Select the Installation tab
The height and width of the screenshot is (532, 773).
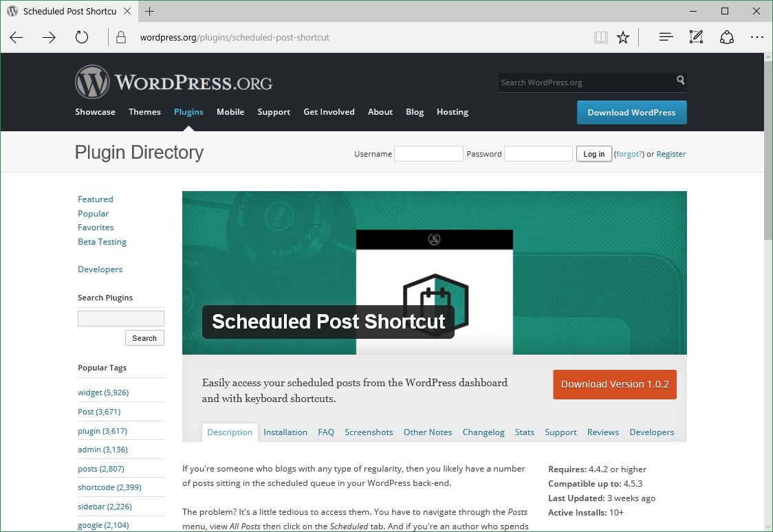tap(285, 432)
